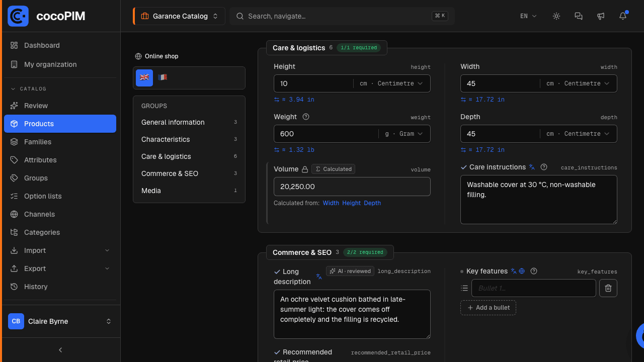This screenshot has width=644, height=362.
Task: Jump to the Characteristics group
Action: (x=189, y=139)
